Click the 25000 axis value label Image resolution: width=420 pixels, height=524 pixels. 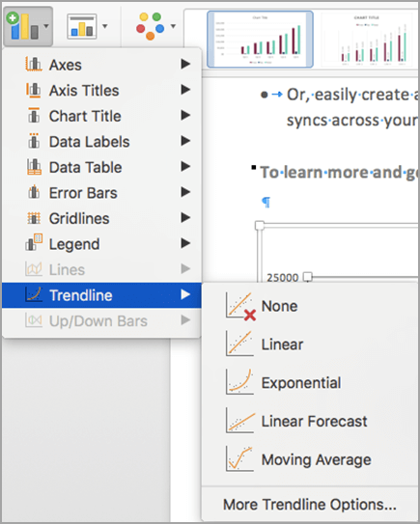[x=282, y=277]
